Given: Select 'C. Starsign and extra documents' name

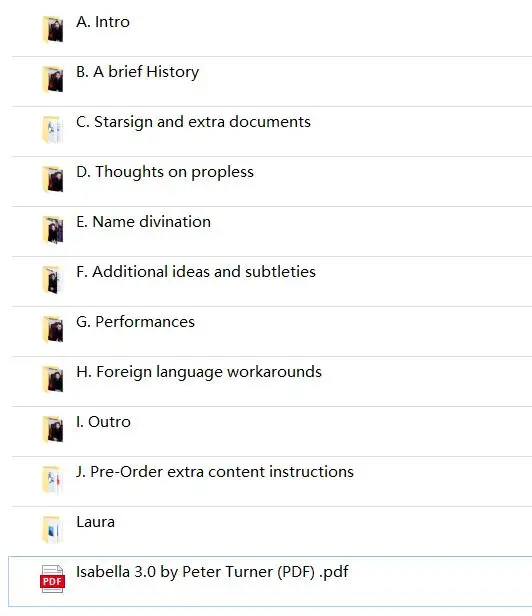Looking at the screenshot, I should (193, 122).
